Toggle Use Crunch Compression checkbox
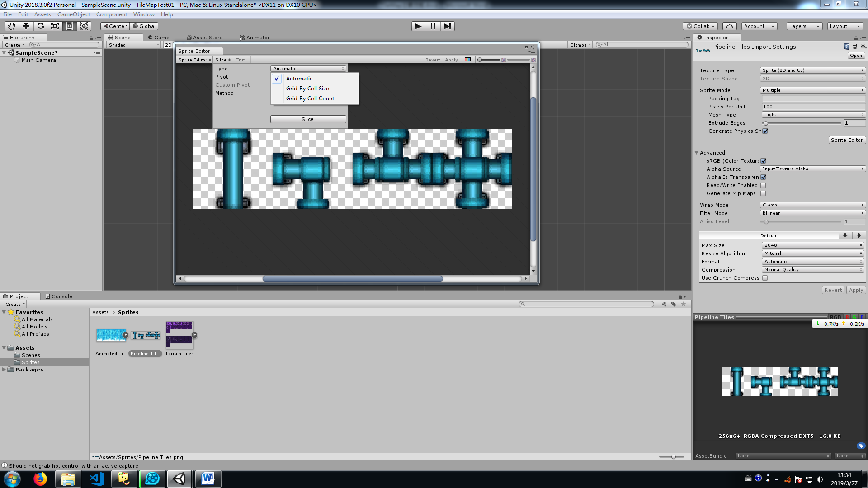Image resolution: width=868 pixels, height=488 pixels. pyautogui.click(x=765, y=278)
